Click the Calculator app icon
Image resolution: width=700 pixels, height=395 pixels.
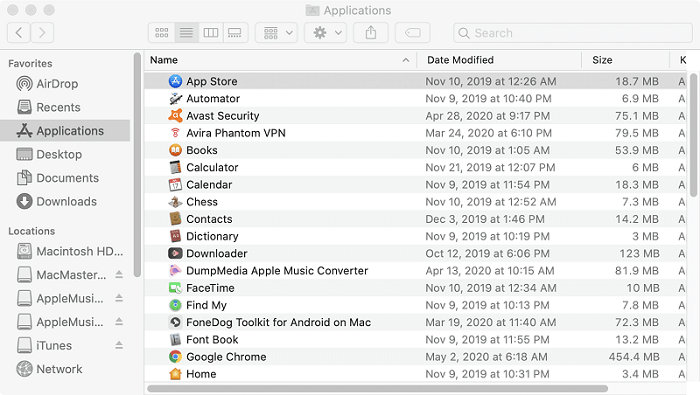coord(175,167)
